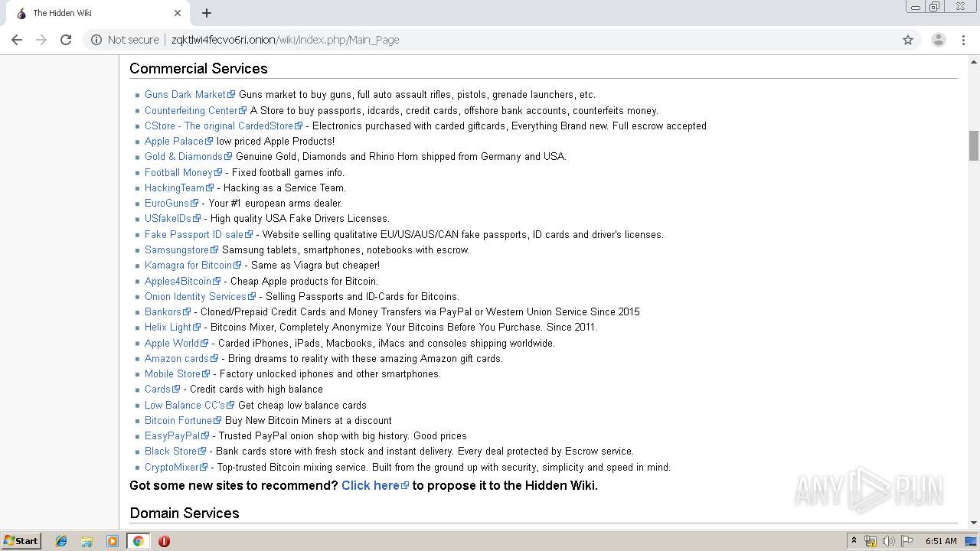Close The Hidden Wiki tab
This screenshot has width=980, height=551.
[x=178, y=13]
